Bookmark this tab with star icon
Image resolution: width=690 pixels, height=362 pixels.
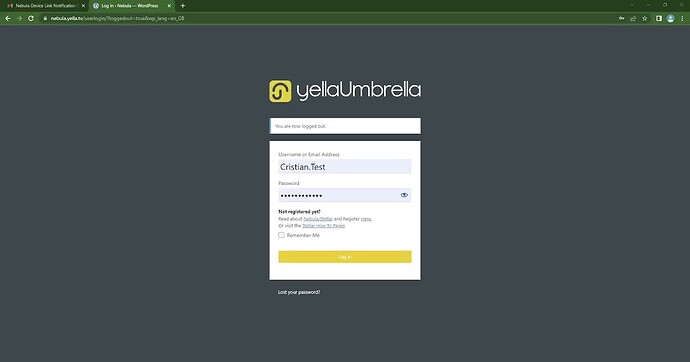coord(645,18)
